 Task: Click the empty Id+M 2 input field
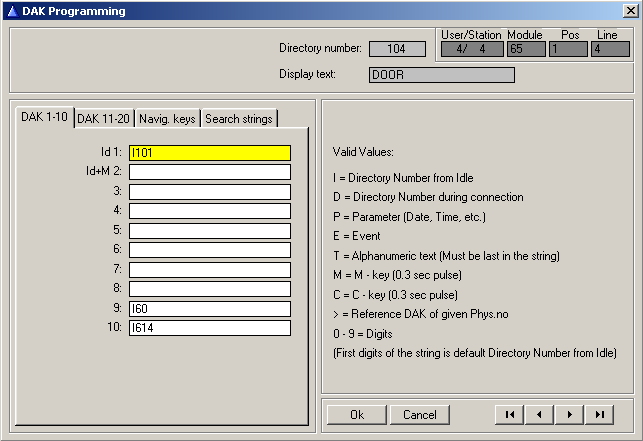point(209,172)
